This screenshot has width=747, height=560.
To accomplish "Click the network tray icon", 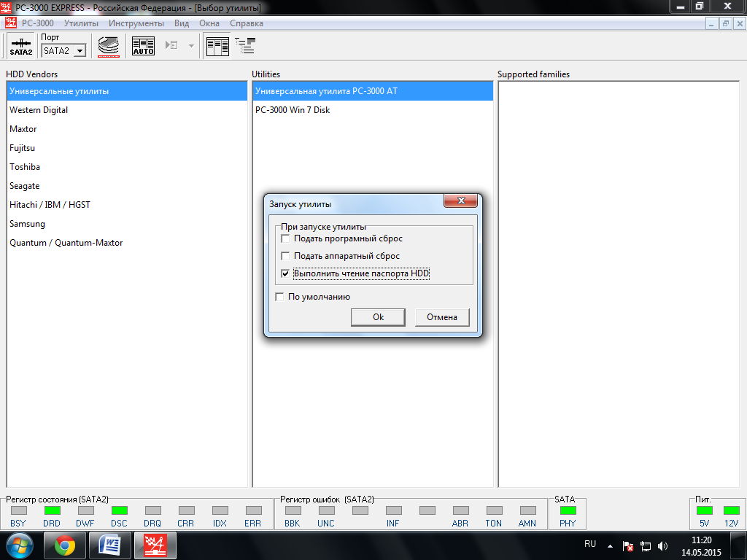I will (646, 546).
